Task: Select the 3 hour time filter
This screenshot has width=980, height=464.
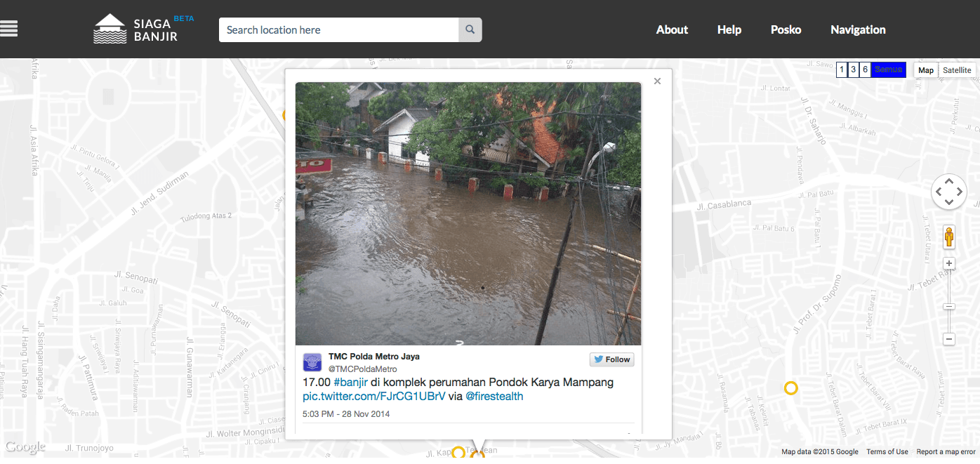Action: (x=853, y=69)
